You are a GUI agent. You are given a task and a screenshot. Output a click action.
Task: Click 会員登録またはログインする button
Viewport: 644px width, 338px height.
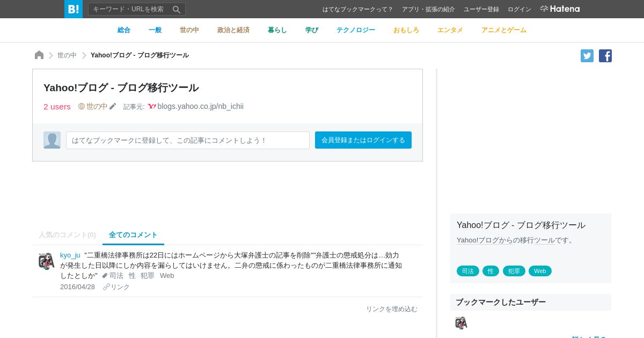(x=363, y=140)
